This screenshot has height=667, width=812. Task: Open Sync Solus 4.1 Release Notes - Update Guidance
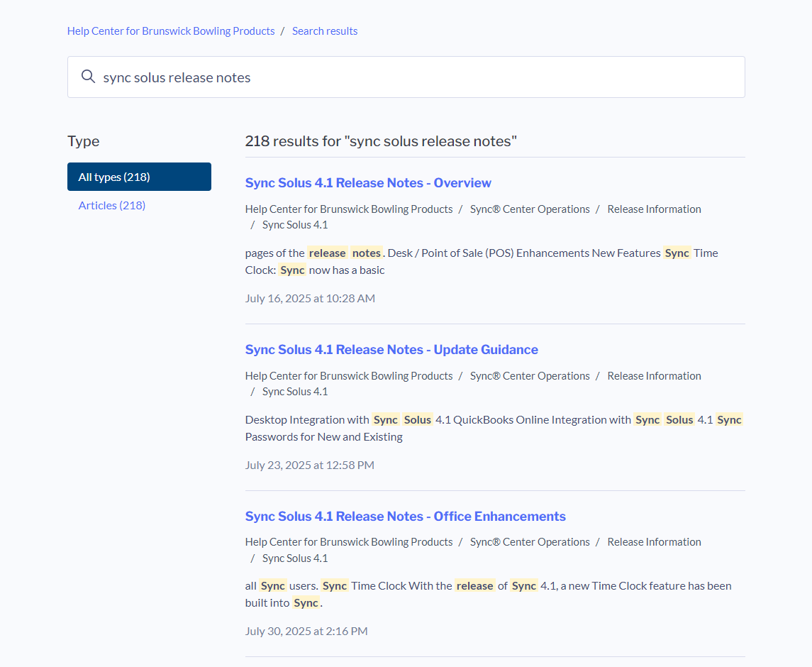click(x=391, y=350)
